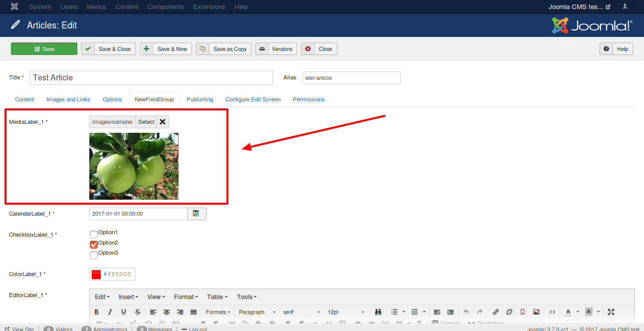The width and height of the screenshot is (644, 331).
Task: Click the insert link icon in the editor
Action: click(x=495, y=312)
